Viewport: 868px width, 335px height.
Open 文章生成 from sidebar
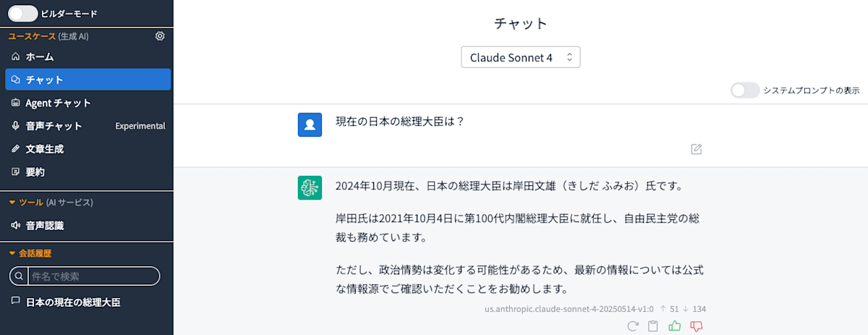click(45, 149)
